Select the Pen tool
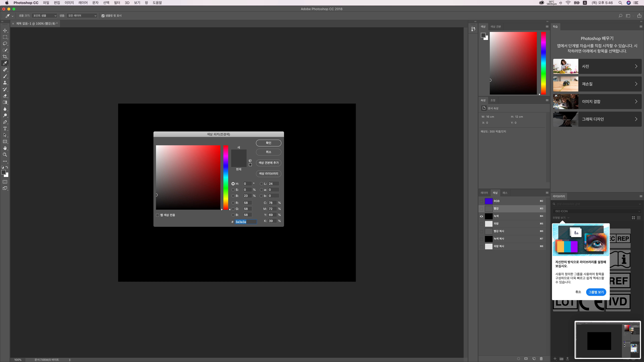 point(5,122)
